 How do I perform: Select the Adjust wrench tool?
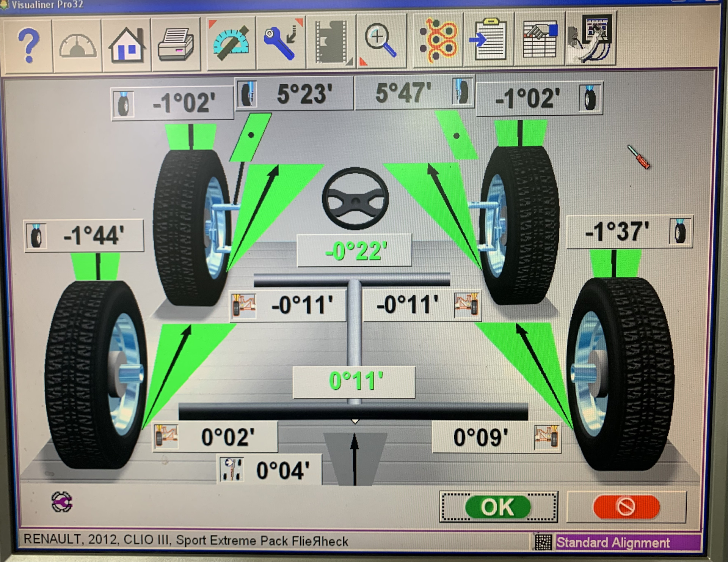[281, 43]
